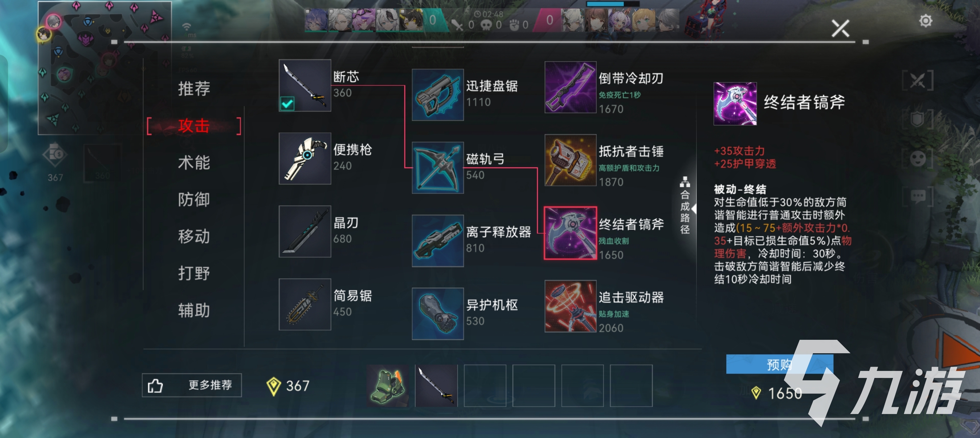Click the 预购 pre-purchase button

point(779,364)
